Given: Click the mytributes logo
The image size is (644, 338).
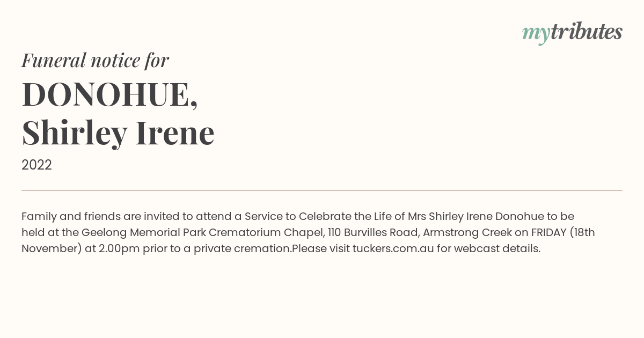Looking at the screenshot, I should pos(572,33).
